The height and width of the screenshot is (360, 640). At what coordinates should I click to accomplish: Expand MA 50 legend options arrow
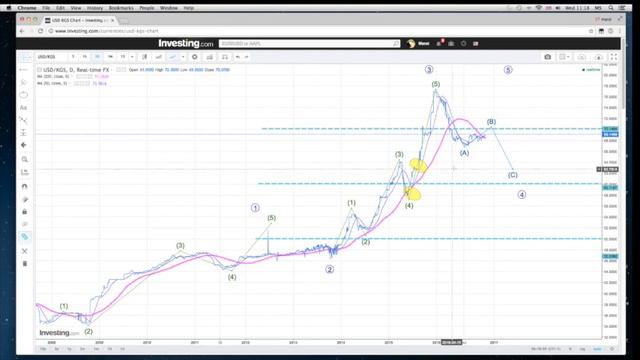tap(70, 83)
